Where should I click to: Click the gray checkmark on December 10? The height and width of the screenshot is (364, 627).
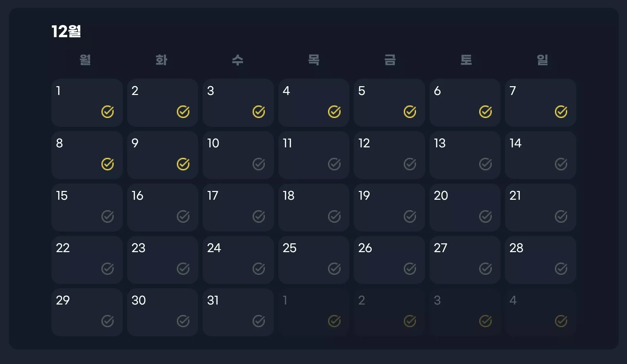coord(259,164)
